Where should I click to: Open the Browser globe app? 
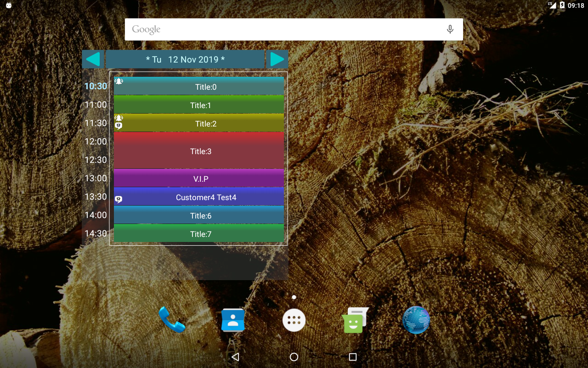pos(416,320)
